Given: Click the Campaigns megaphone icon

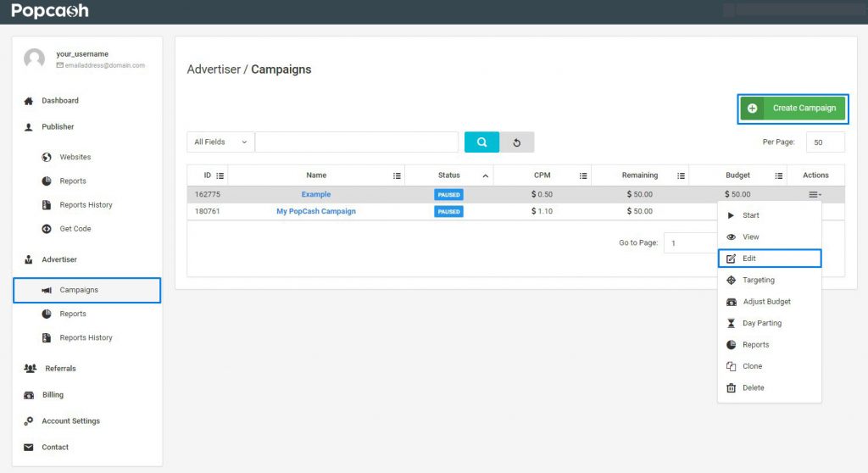Looking at the screenshot, I should point(47,290).
